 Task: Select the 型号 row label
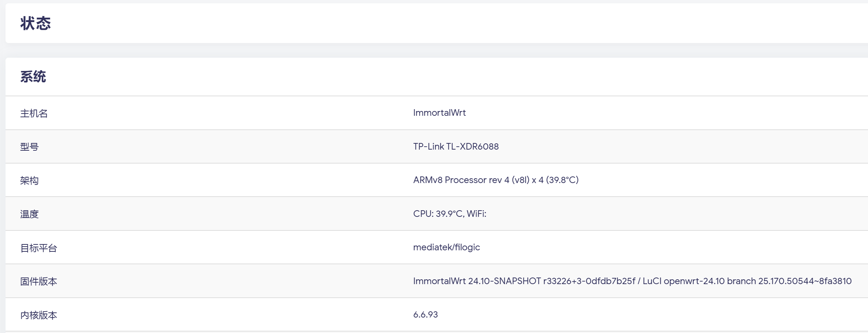point(29,147)
